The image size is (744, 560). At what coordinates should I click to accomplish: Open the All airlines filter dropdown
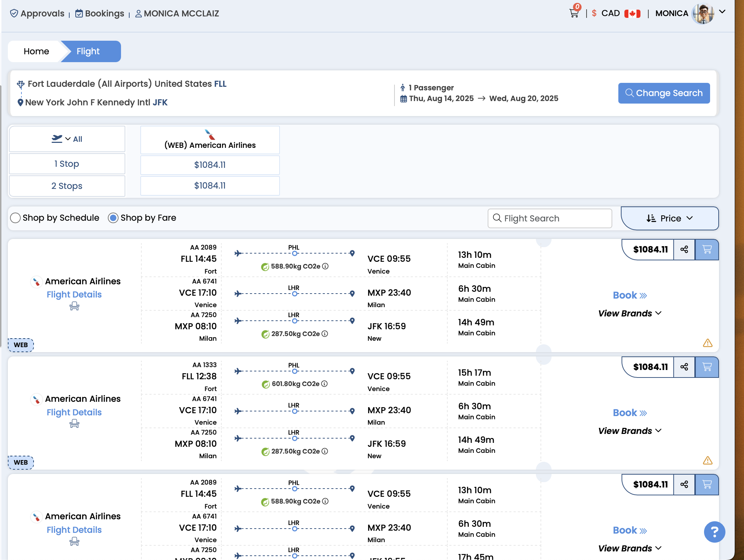(x=67, y=139)
